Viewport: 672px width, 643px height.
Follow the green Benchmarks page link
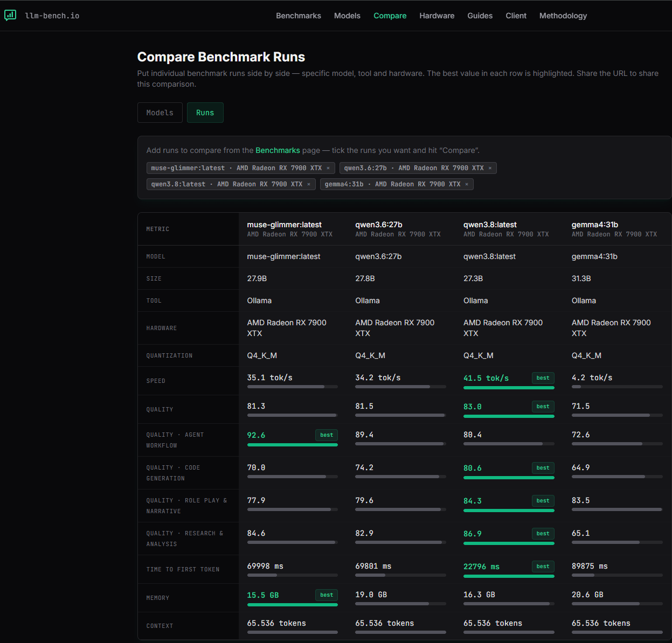[278, 150]
